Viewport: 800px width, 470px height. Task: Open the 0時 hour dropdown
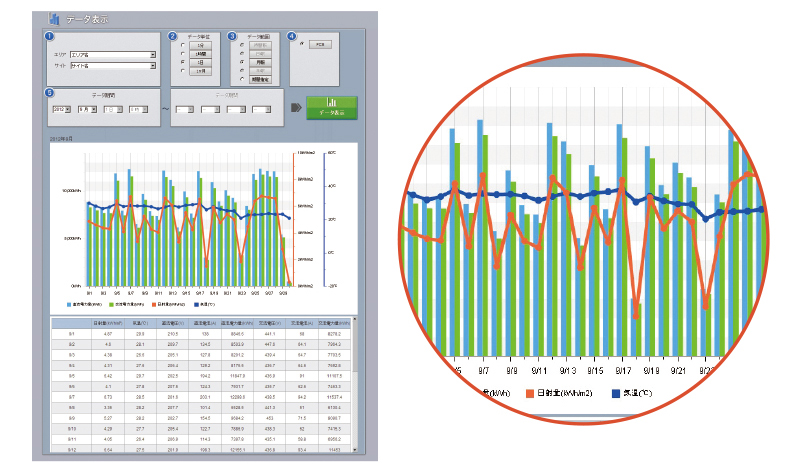click(x=138, y=109)
